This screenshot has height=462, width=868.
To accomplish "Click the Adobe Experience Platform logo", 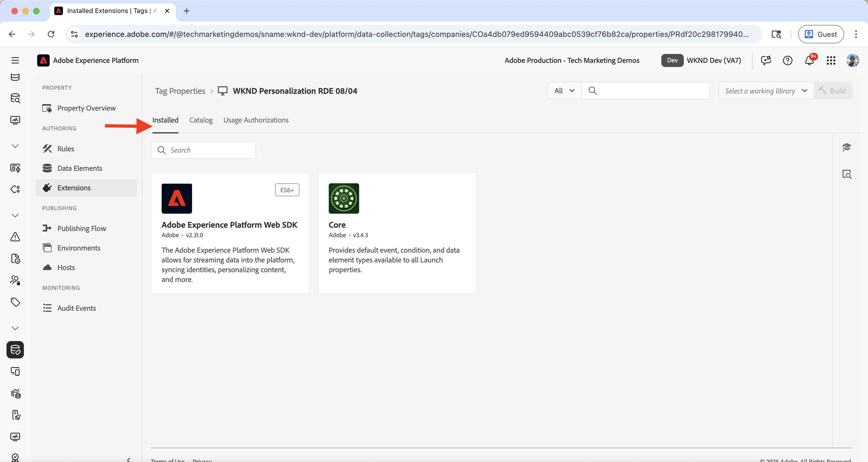I will click(x=43, y=60).
